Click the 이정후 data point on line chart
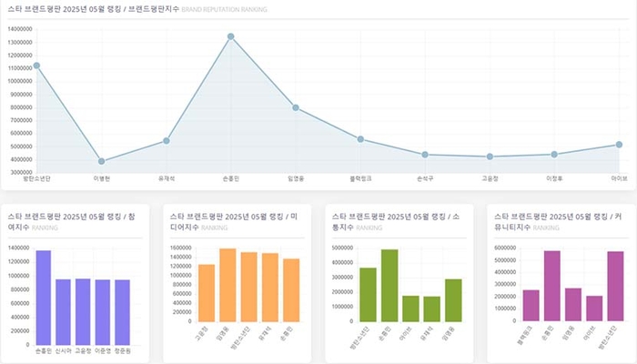 pos(554,155)
